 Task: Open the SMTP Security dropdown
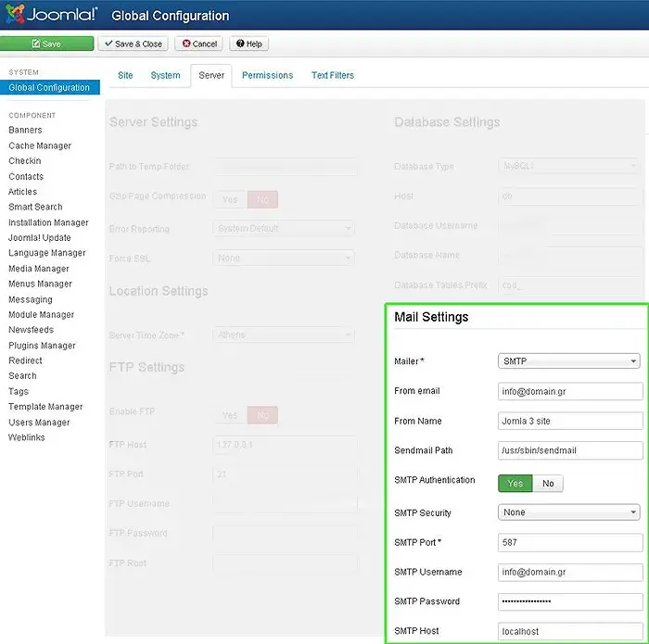tap(568, 512)
